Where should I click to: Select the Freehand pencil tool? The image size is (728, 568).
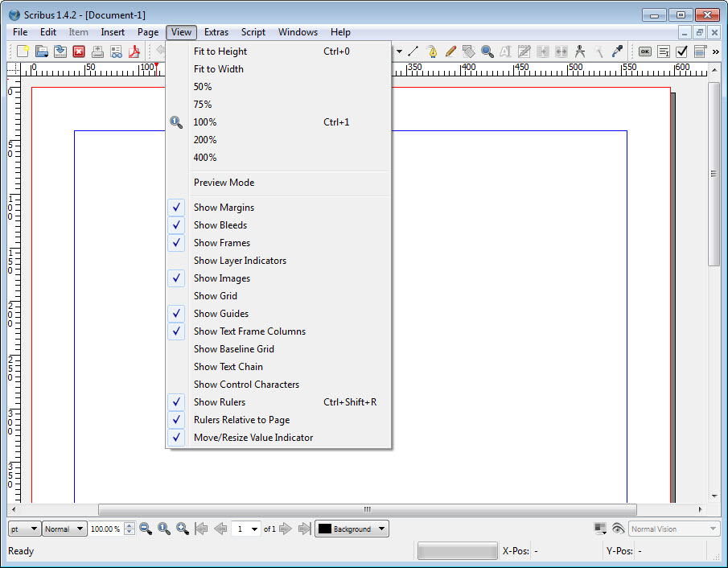(x=450, y=51)
